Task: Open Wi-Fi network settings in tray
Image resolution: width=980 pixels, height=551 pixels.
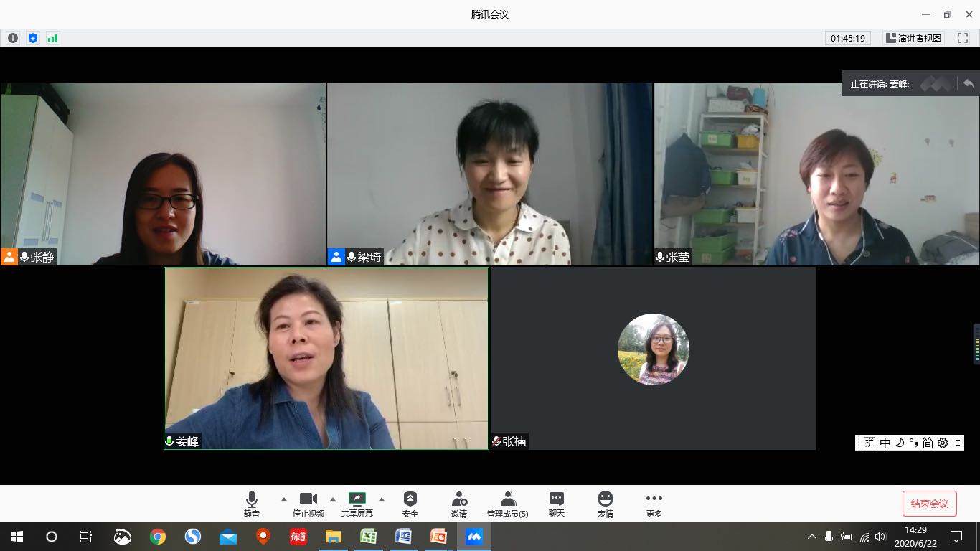Action: 864,537
